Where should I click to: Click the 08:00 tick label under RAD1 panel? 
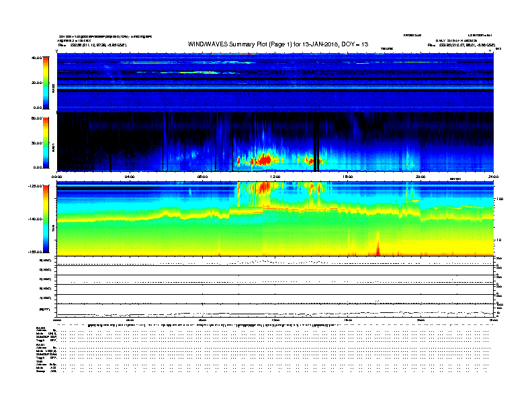coord(202,177)
